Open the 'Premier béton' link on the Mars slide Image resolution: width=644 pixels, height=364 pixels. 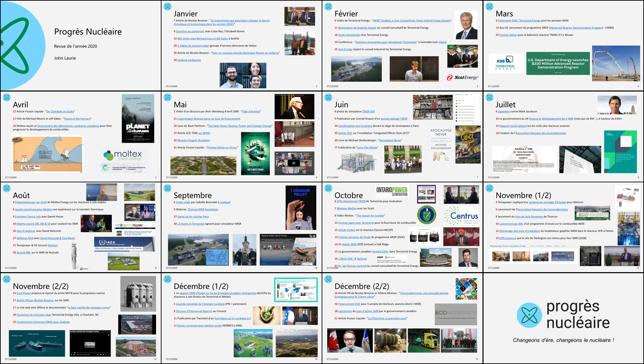point(508,35)
